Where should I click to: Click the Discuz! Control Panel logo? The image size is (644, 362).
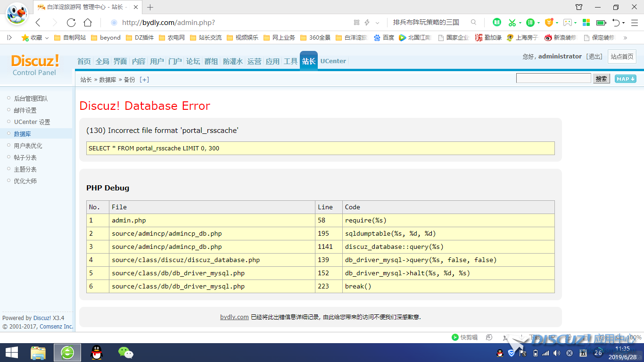click(35, 65)
